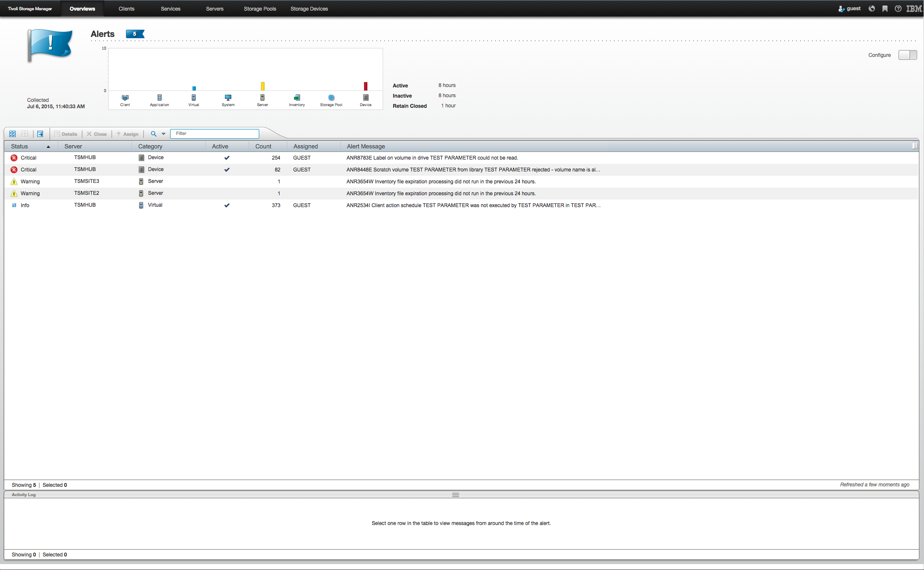Click the Activity Log resize handle
The width and height of the screenshot is (924, 570).
coord(456,495)
